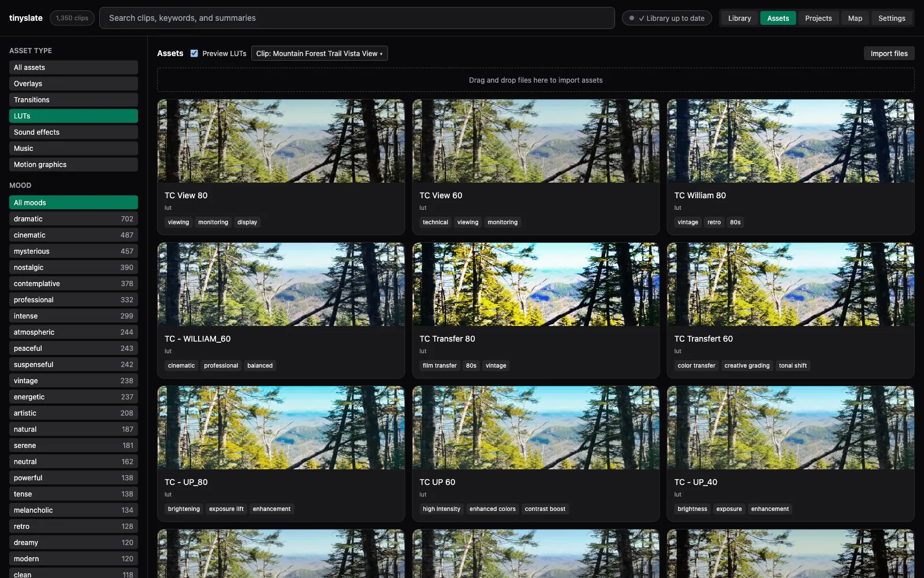Viewport: 924px width, 578px height.
Task: Click the Import files button
Action: (x=889, y=53)
